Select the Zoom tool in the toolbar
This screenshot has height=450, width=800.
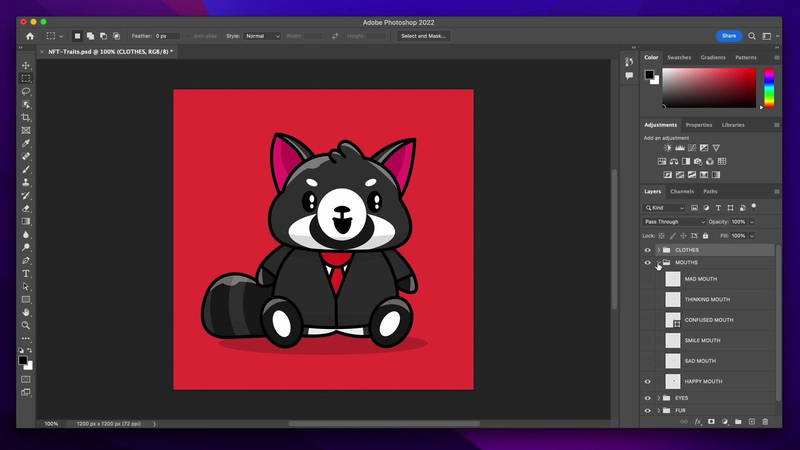26,325
